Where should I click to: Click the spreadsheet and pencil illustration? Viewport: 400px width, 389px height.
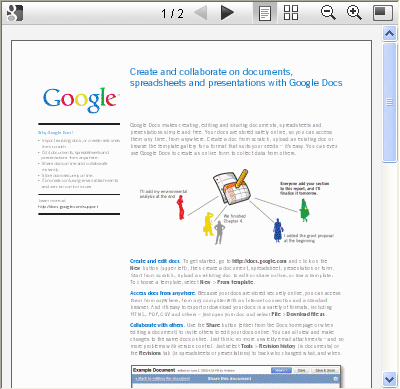[x=231, y=187]
